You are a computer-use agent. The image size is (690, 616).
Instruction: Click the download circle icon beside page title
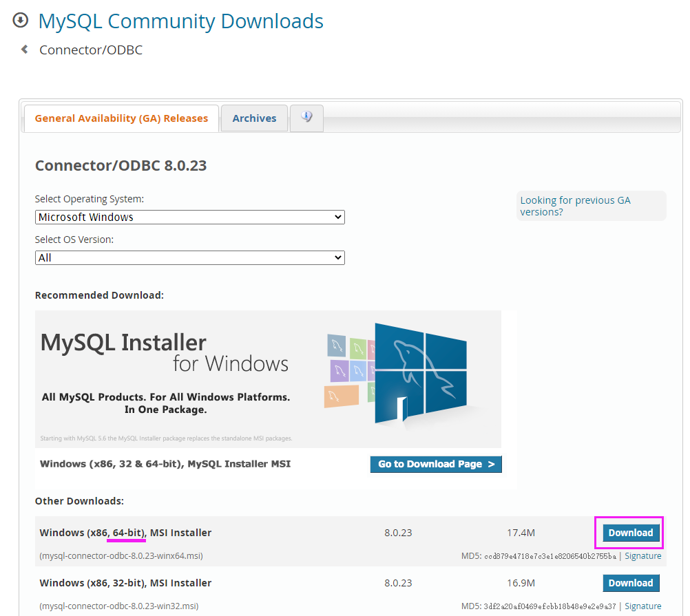tap(21, 20)
